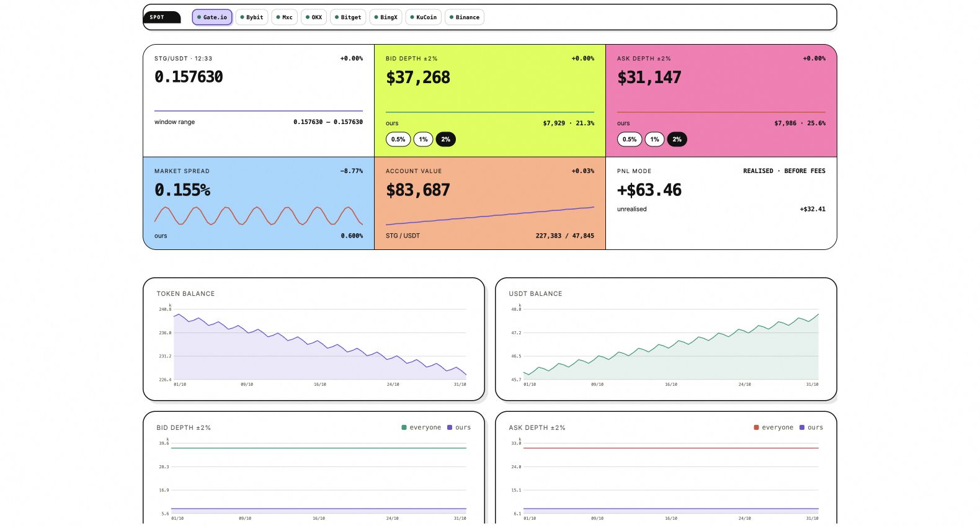This screenshot has height=526, width=980.
Task: Select the Gate.io exchange tab
Action: click(212, 17)
